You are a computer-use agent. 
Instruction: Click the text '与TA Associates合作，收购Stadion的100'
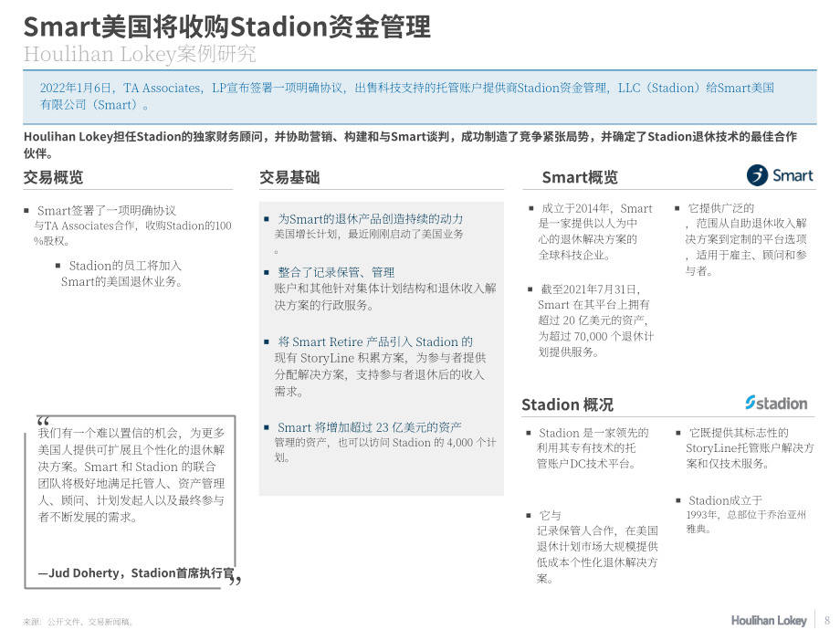click(133, 226)
